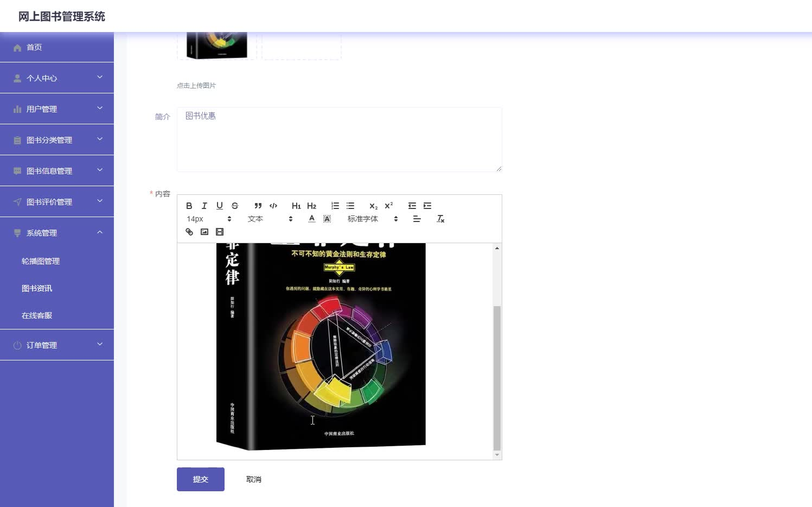Decrease indent in editor
This screenshot has height=507, width=812.
coord(412,206)
